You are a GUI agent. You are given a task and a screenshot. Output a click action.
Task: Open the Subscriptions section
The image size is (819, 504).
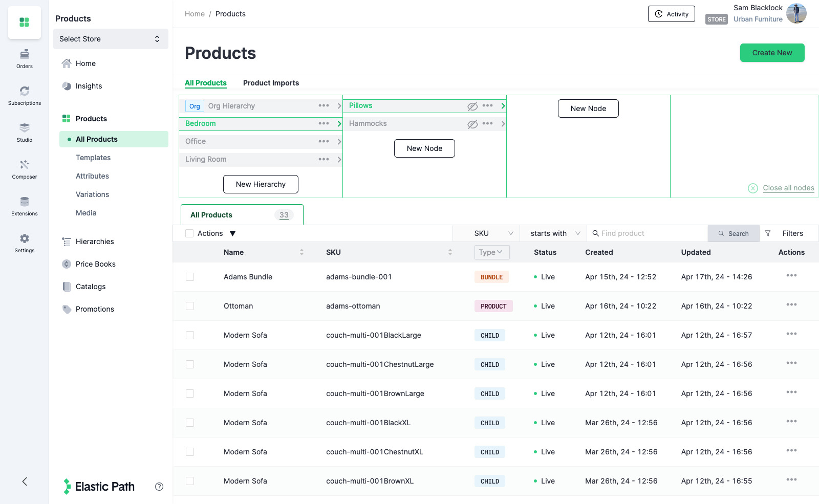(x=24, y=95)
